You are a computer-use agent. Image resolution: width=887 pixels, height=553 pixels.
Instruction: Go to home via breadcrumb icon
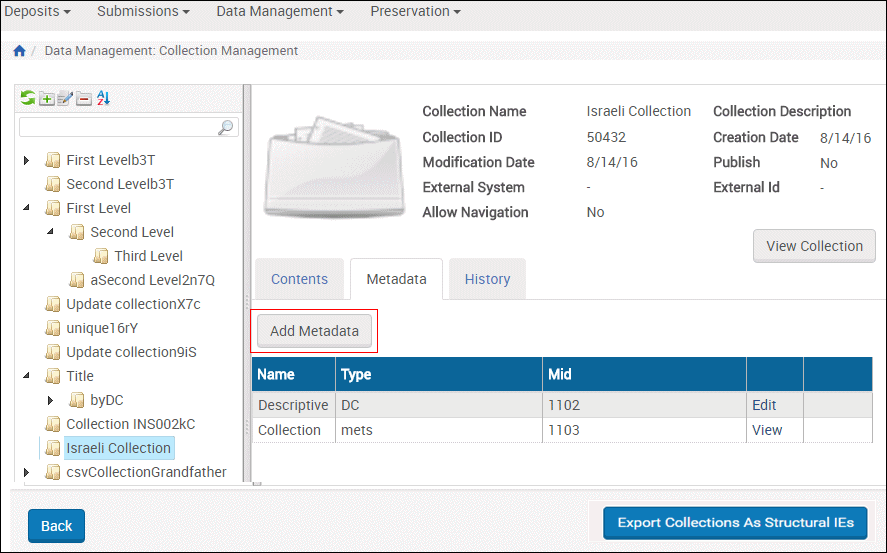(x=19, y=51)
